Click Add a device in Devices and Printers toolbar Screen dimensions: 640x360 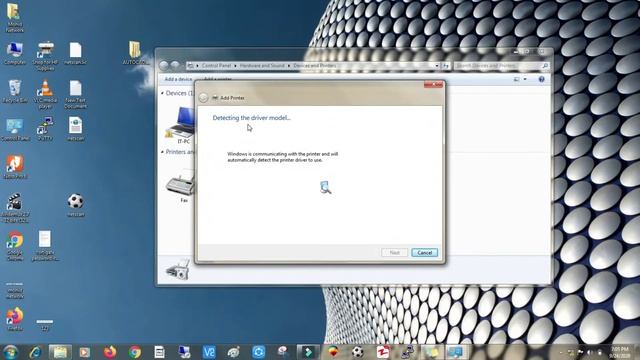click(178, 79)
